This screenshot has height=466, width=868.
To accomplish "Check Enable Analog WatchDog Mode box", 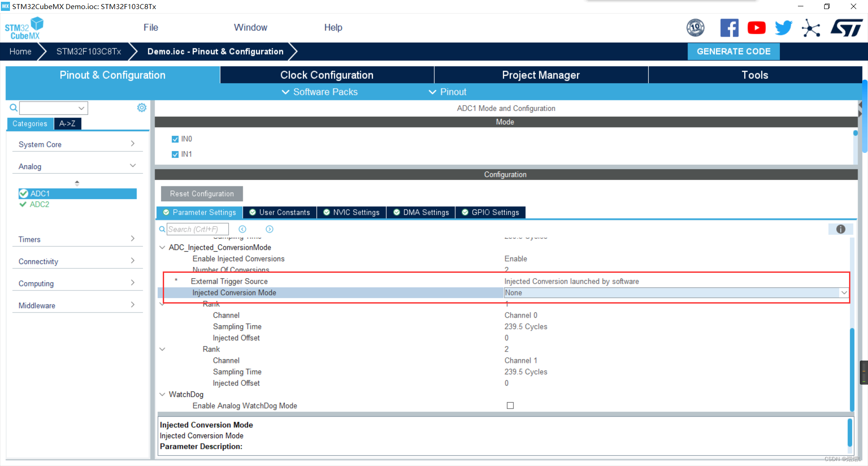I will pos(510,406).
